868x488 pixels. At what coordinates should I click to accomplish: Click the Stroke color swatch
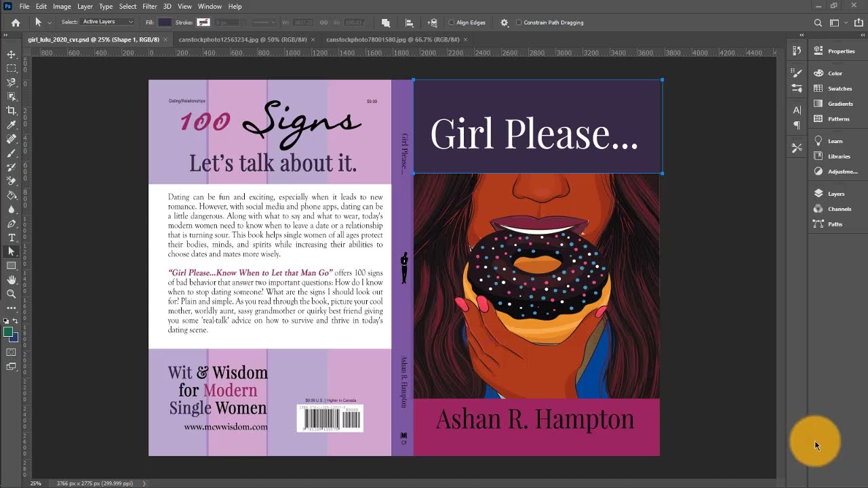(x=203, y=22)
